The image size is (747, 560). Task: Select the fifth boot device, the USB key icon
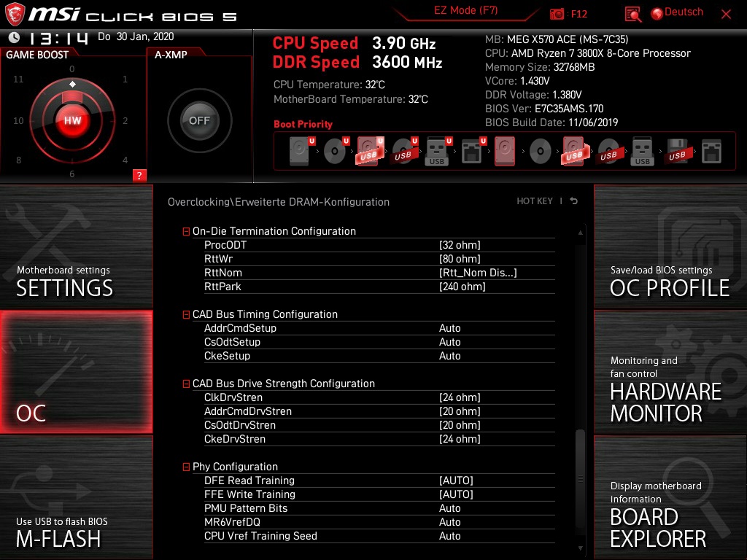coord(437,151)
